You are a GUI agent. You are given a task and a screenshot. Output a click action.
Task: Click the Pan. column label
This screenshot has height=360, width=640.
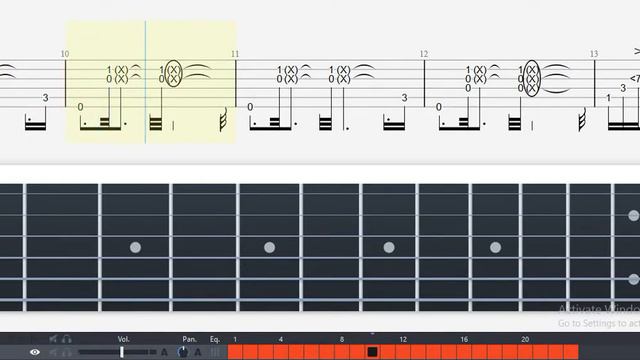pos(189,339)
